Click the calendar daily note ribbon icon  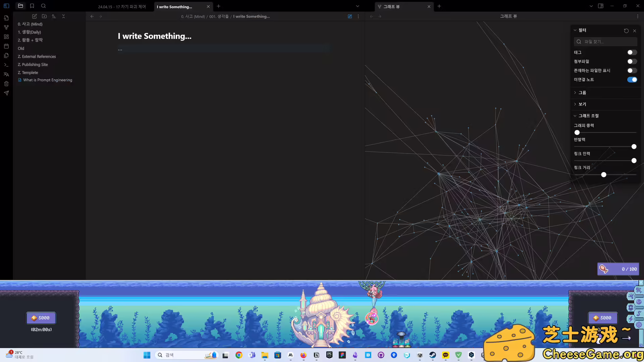6,46
